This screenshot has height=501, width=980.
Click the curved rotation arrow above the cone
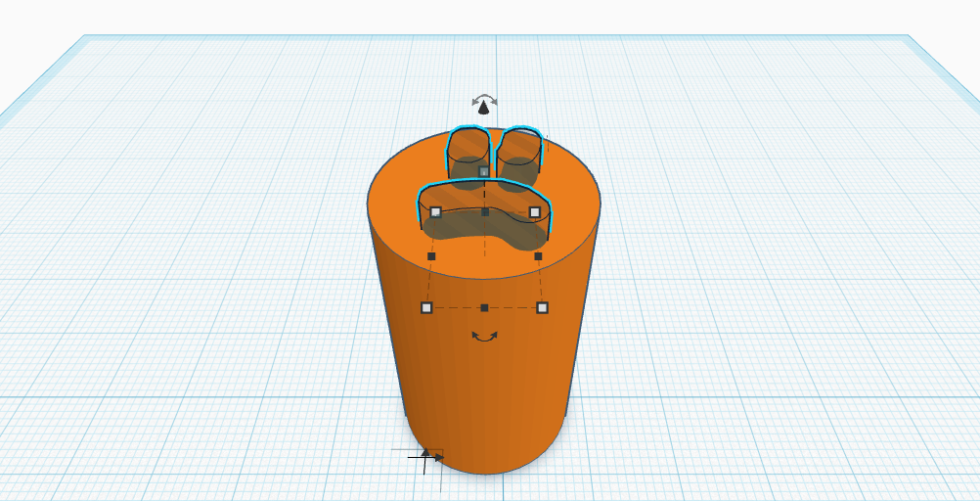click(x=484, y=100)
